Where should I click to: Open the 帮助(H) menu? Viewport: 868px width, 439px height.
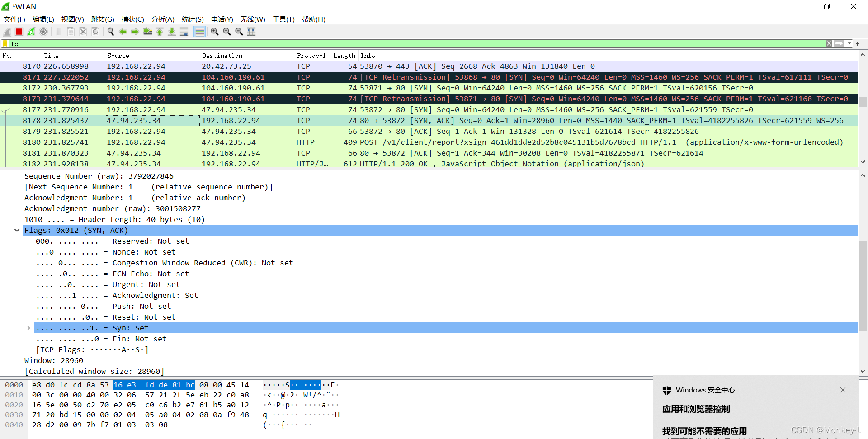click(x=314, y=19)
